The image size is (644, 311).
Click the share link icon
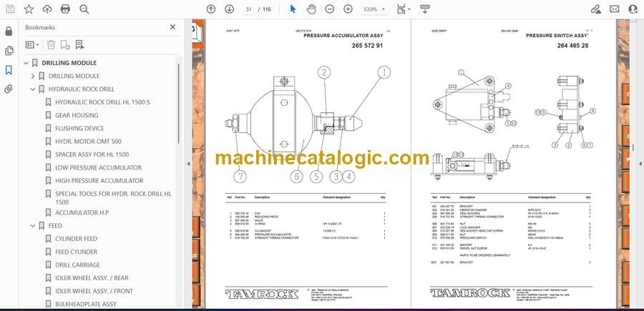click(596, 9)
